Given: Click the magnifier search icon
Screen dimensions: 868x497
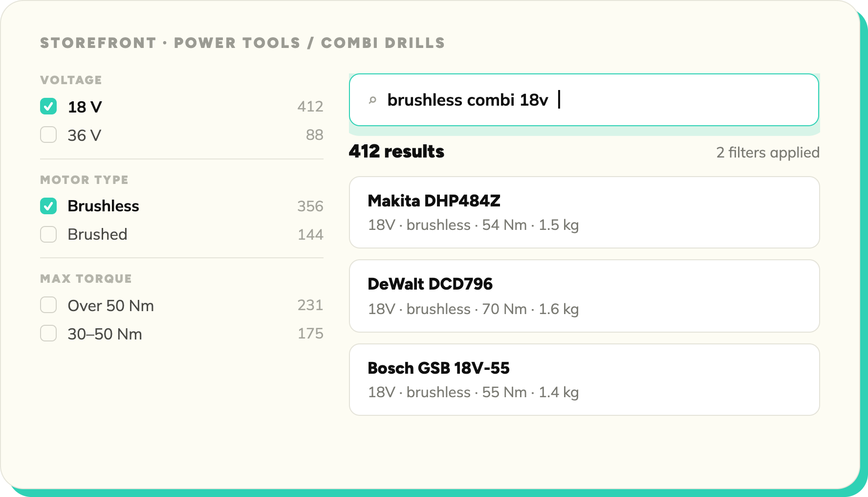Looking at the screenshot, I should click(x=372, y=100).
